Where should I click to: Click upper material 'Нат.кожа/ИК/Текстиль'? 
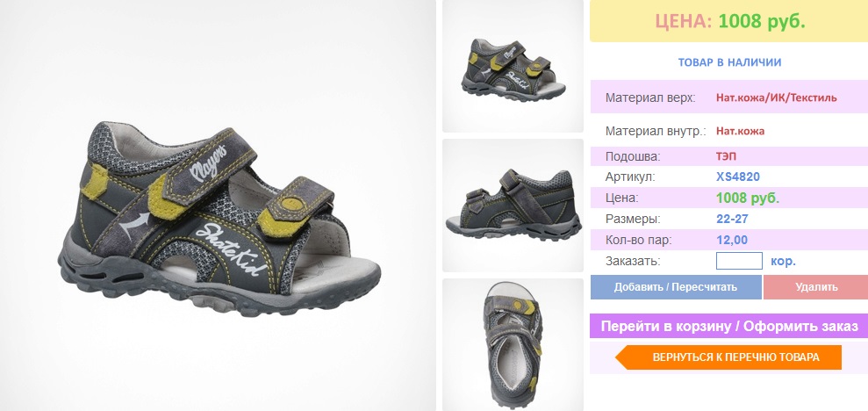click(x=776, y=97)
